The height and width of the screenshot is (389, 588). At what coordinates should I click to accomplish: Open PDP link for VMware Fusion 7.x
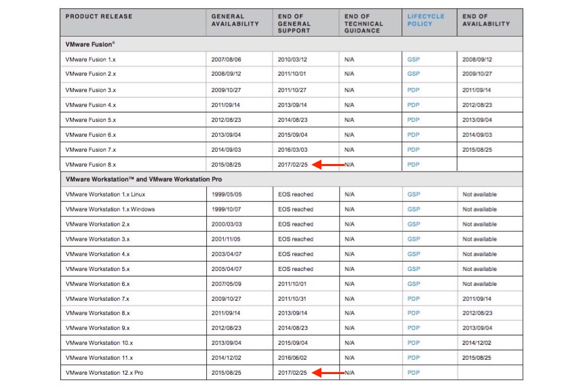(x=413, y=150)
